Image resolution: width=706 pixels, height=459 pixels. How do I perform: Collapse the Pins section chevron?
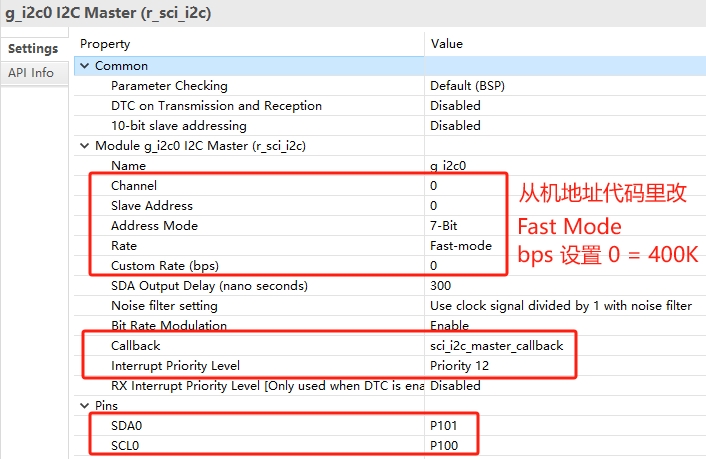click(85, 405)
